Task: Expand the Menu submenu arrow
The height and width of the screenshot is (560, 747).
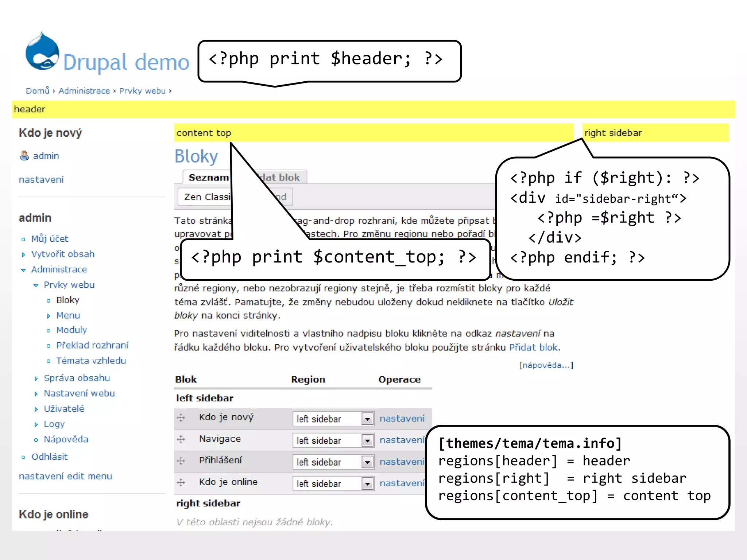Action: point(49,316)
